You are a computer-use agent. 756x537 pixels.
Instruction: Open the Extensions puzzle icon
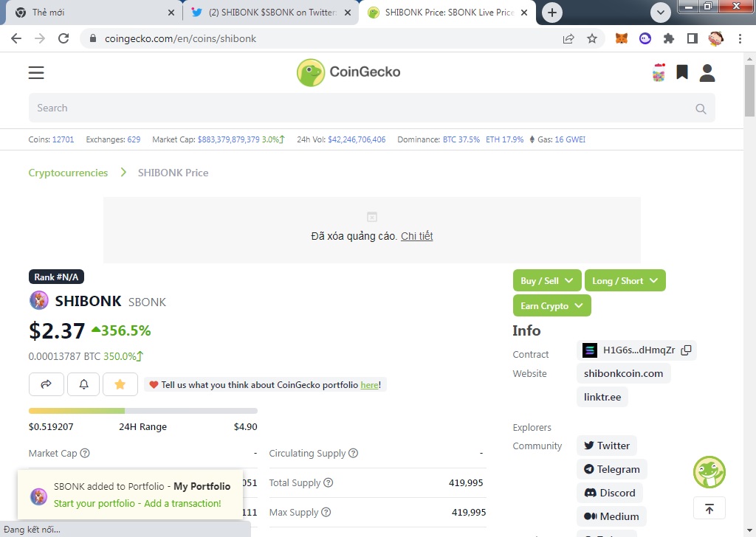point(669,38)
